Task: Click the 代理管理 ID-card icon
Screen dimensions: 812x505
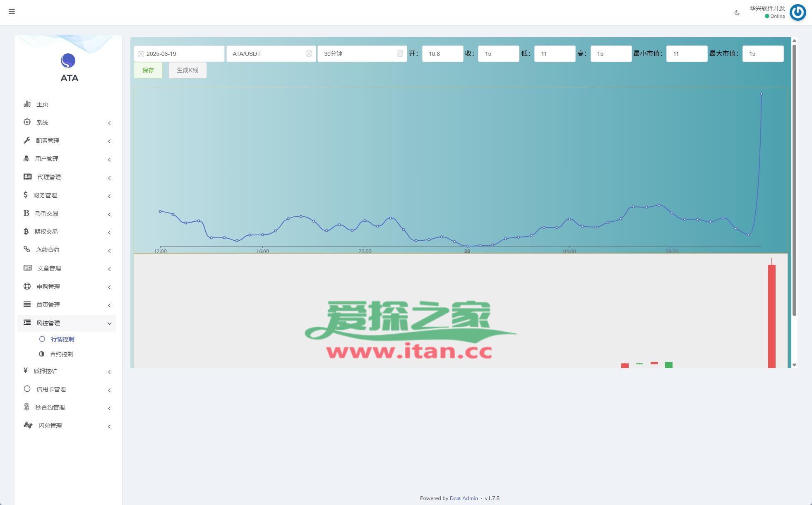Action: tap(28, 177)
